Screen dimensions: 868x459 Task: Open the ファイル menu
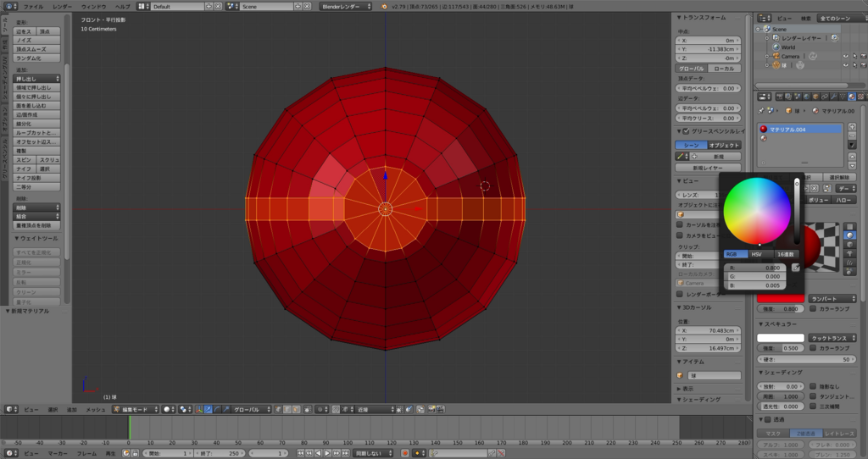(x=33, y=6)
